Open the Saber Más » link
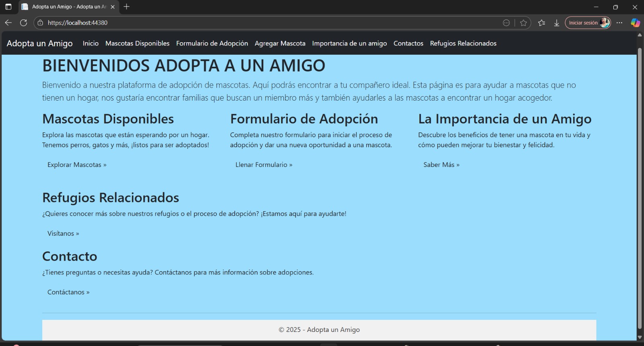 [441, 165]
